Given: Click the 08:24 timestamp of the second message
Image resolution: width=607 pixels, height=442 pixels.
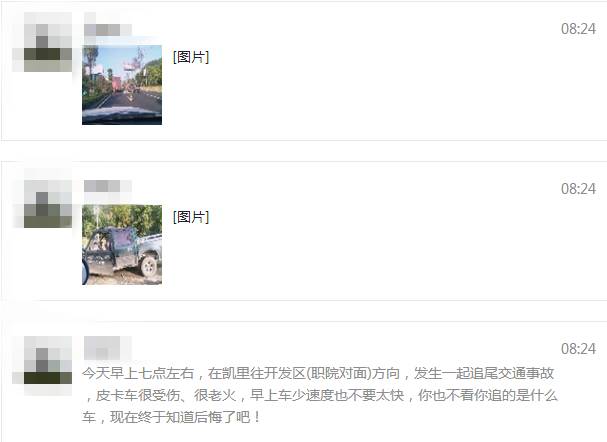Looking at the screenshot, I should (578, 189).
